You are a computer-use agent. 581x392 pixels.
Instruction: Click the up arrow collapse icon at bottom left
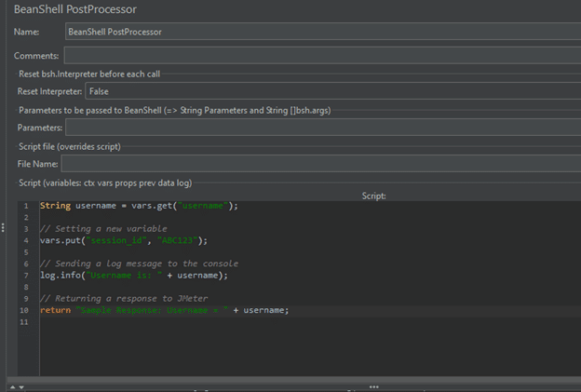[13, 387]
